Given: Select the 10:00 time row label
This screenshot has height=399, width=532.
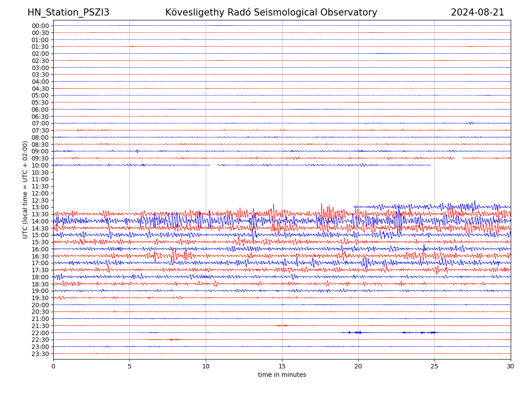Looking at the screenshot, I should (x=40, y=165).
